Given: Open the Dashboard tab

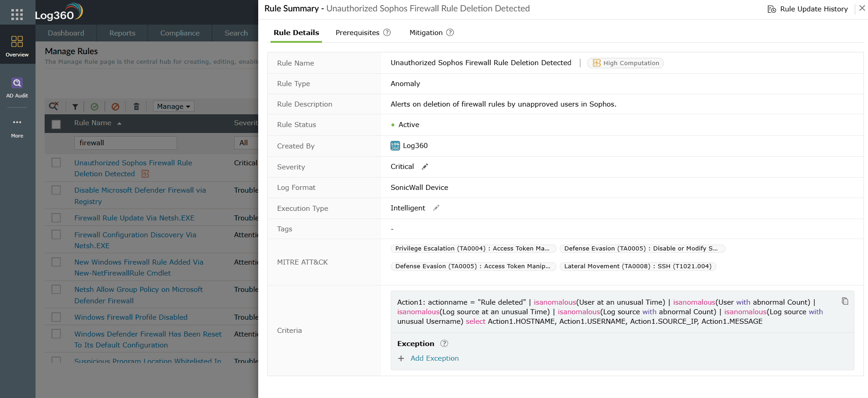Looking at the screenshot, I should (66, 33).
